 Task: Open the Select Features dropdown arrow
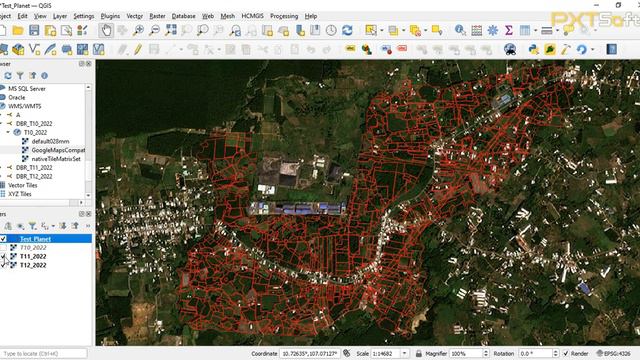pos(382,31)
